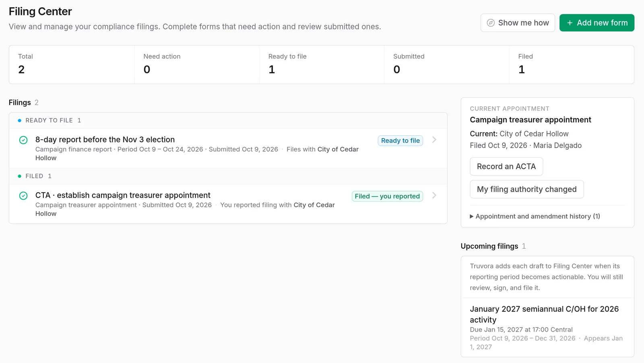644x363 pixels.
Task: Click the green check icon beside CTA filing
Action: click(x=23, y=196)
